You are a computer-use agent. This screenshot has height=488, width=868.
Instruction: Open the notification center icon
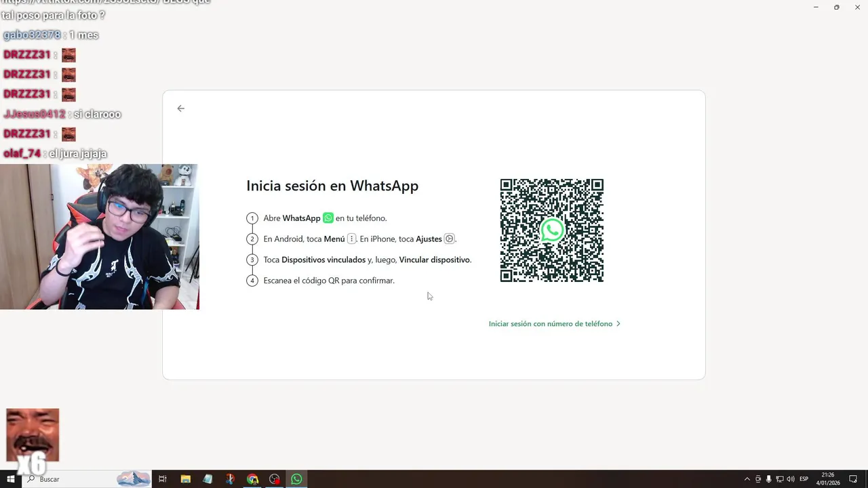[853, 479]
